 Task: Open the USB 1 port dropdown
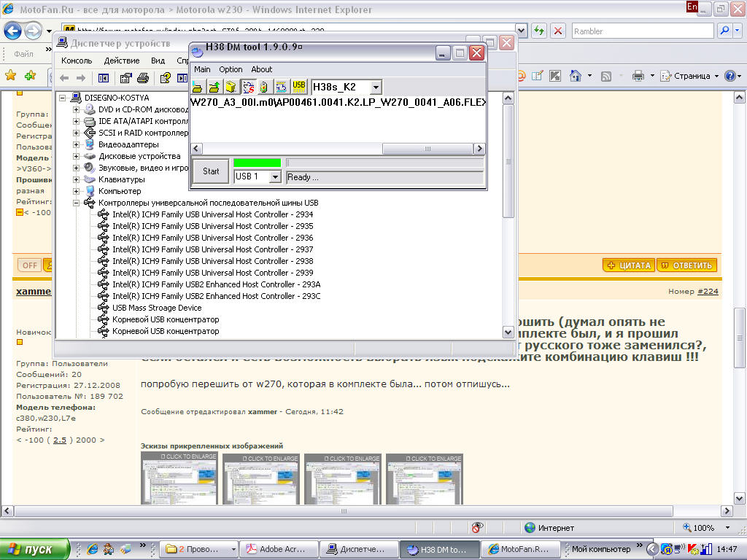[275, 177]
